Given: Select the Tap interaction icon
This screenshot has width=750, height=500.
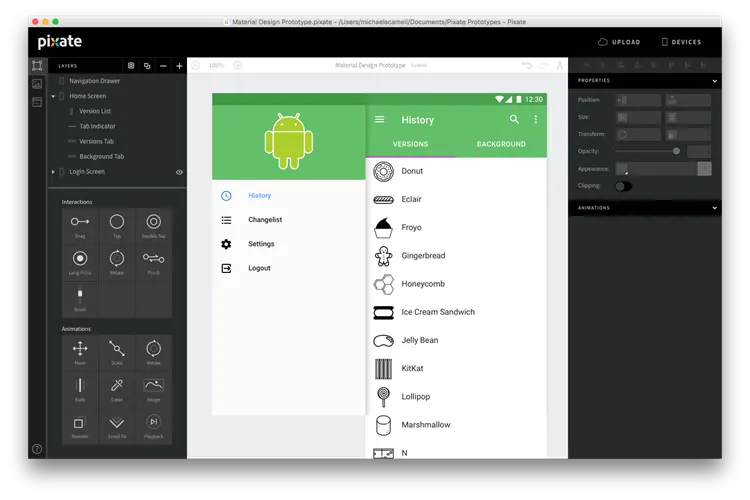Looking at the screenshot, I should pos(117,222).
